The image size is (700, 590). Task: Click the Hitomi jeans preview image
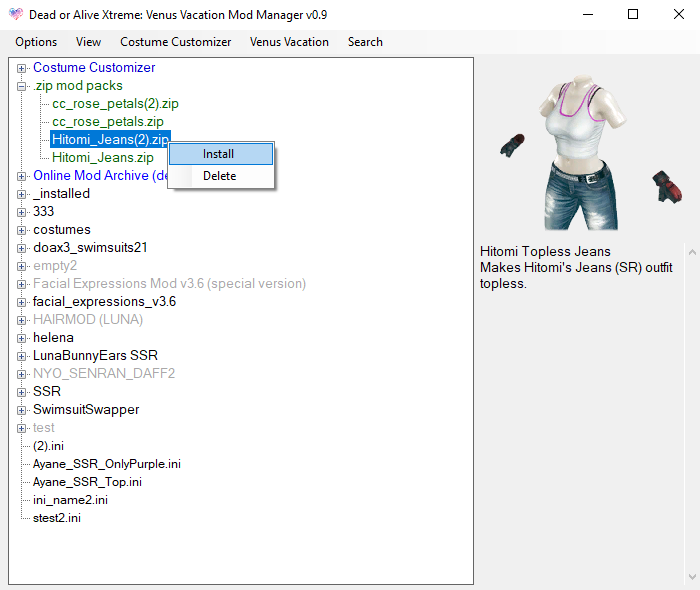(590, 152)
